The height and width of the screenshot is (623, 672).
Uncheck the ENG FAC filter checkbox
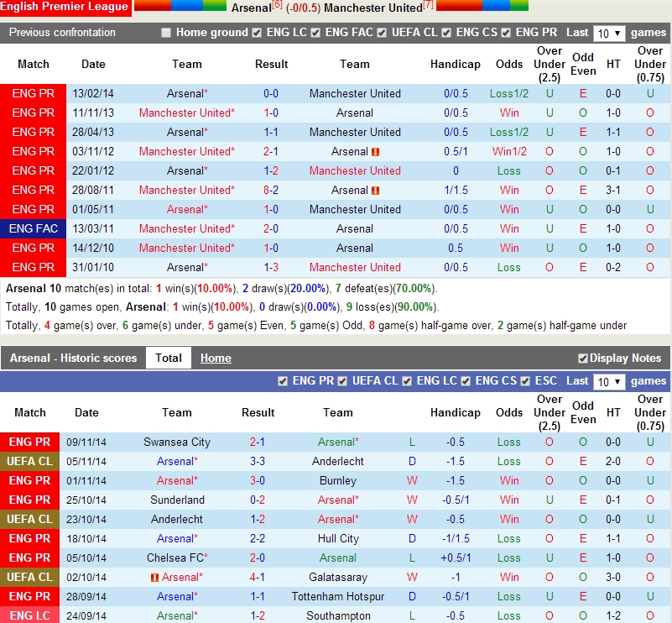[315, 33]
